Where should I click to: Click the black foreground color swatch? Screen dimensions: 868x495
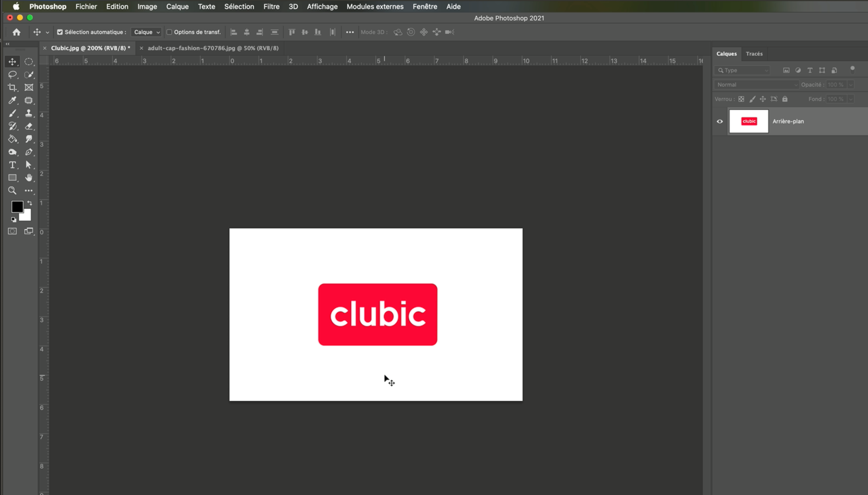17,206
